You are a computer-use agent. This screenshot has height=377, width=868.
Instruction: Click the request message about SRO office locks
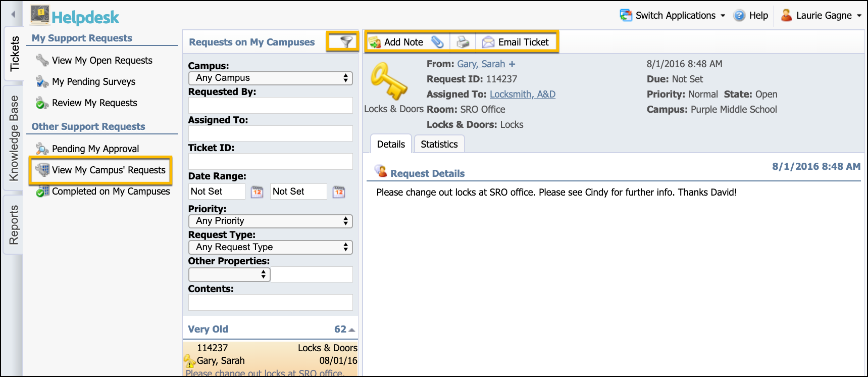tap(556, 192)
